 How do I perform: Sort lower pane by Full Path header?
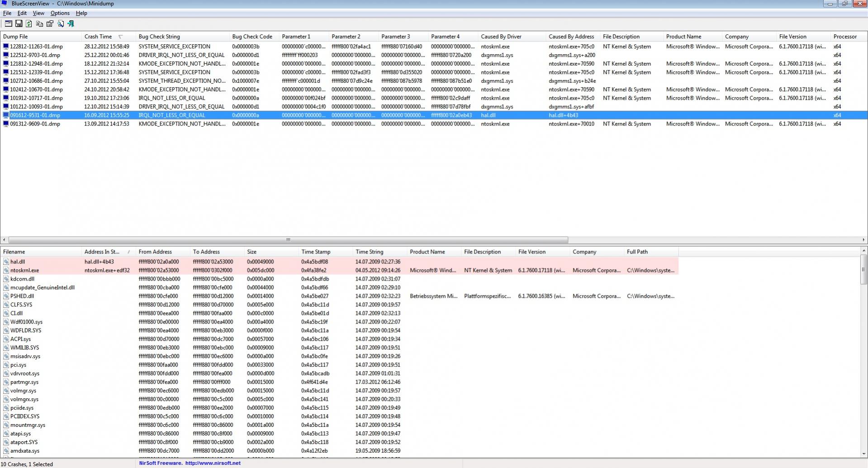[x=651, y=252]
